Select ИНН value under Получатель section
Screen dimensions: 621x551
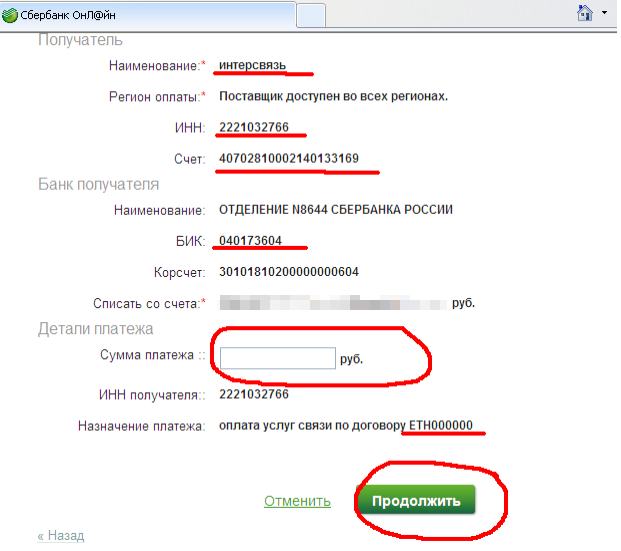tap(254, 127)
